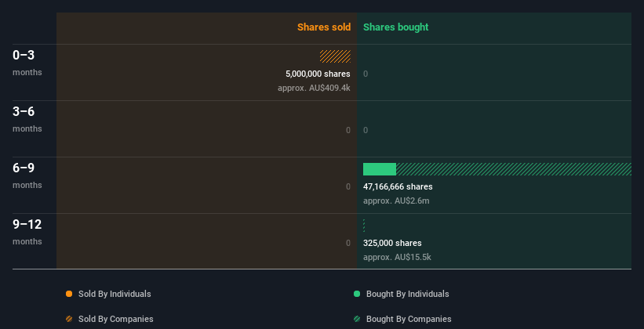The image size is (644, 329).
Task: Click the Bought By Companies striped icon
Action: pyautogui.click(x=357, y=319)
